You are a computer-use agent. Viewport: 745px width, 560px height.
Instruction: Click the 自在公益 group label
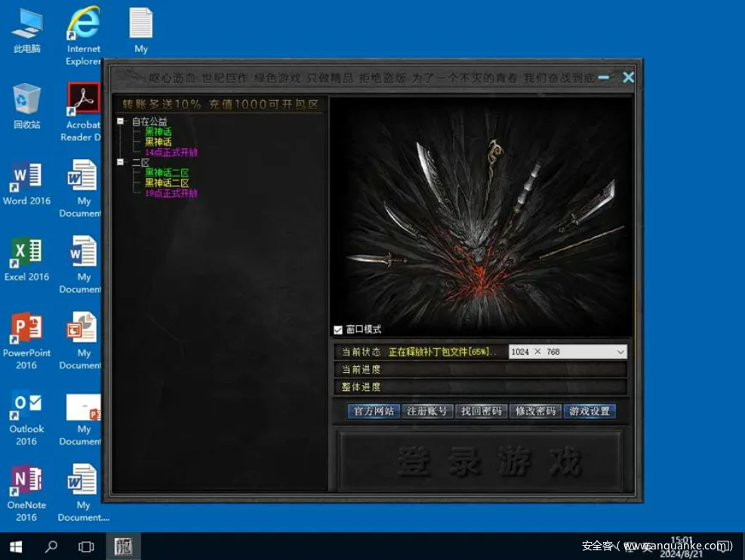[149, 122]
